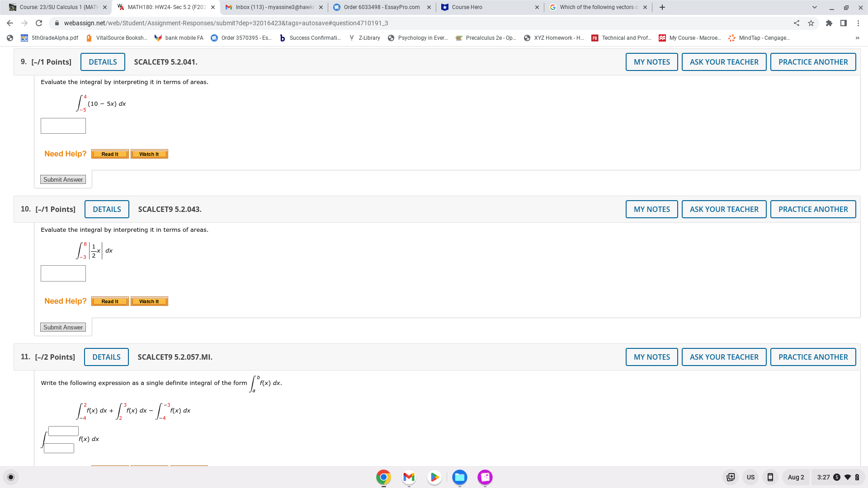Open the tab search dropdown arrow
The image size is (868, 488).
(815, 7)
